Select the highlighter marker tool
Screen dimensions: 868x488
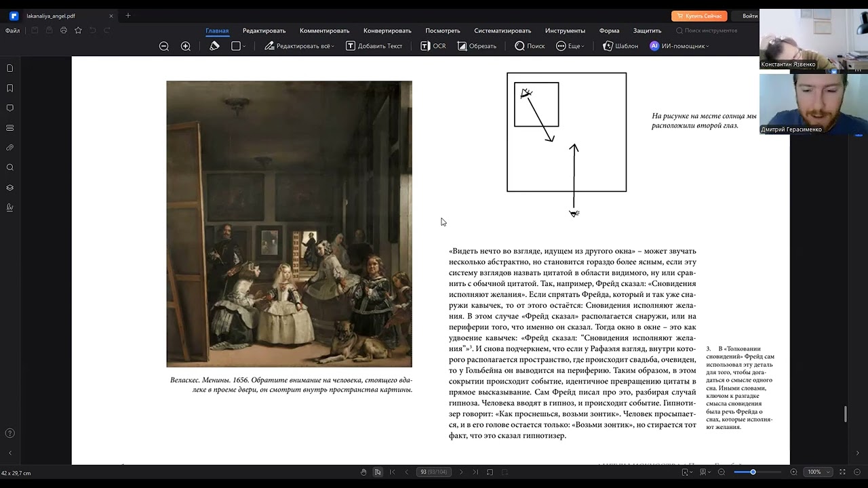coord(214,46)
